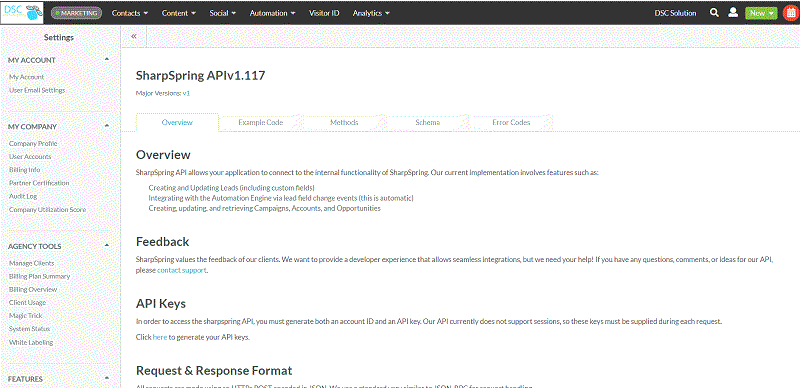Collapse the Agency Tools section
The image size is (800, 388).
[x=107, y=246]
